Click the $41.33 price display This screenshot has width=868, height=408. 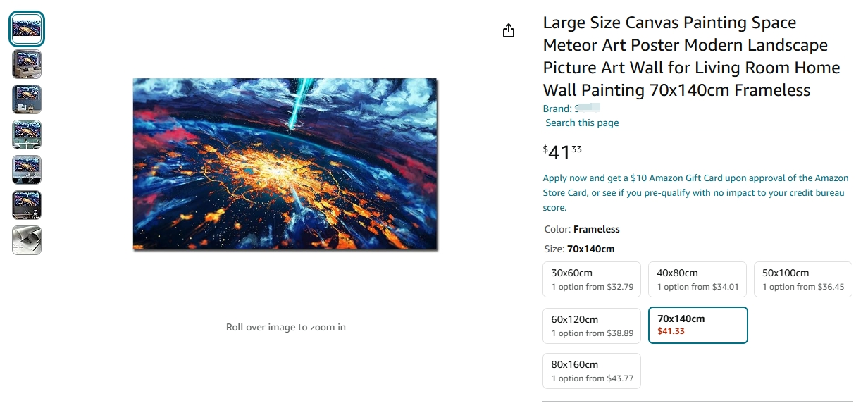pyautogui.click(x=562, y=152)
